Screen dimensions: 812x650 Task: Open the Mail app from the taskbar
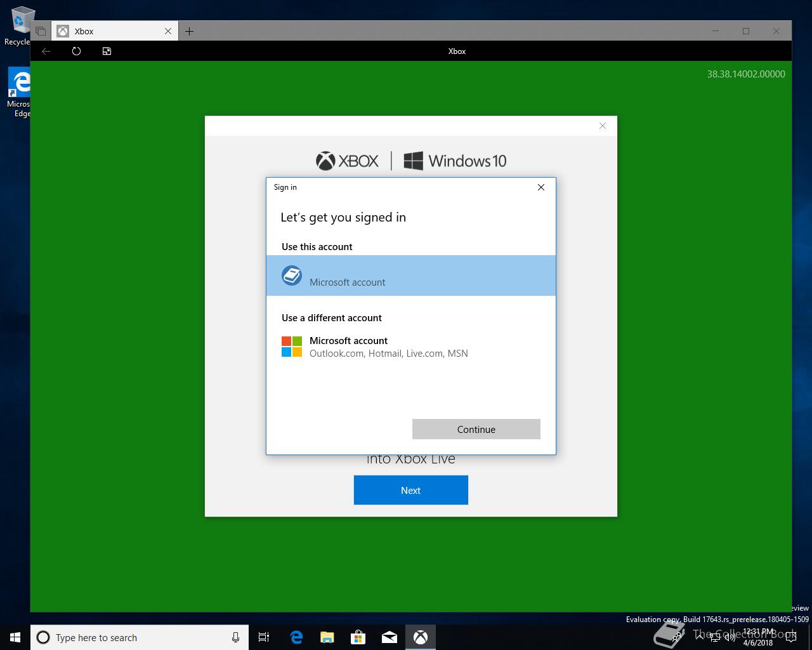click(x=390, y=637)
